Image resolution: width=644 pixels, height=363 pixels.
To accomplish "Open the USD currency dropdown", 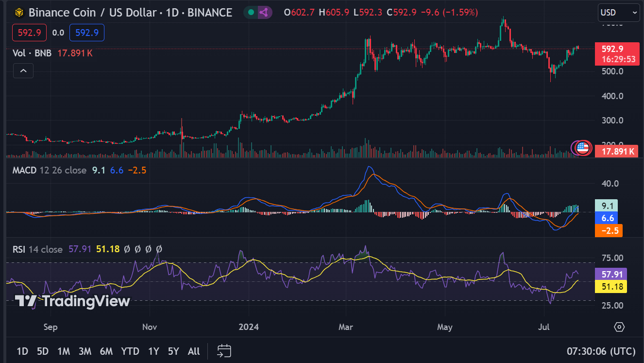I will pos(618,13).
